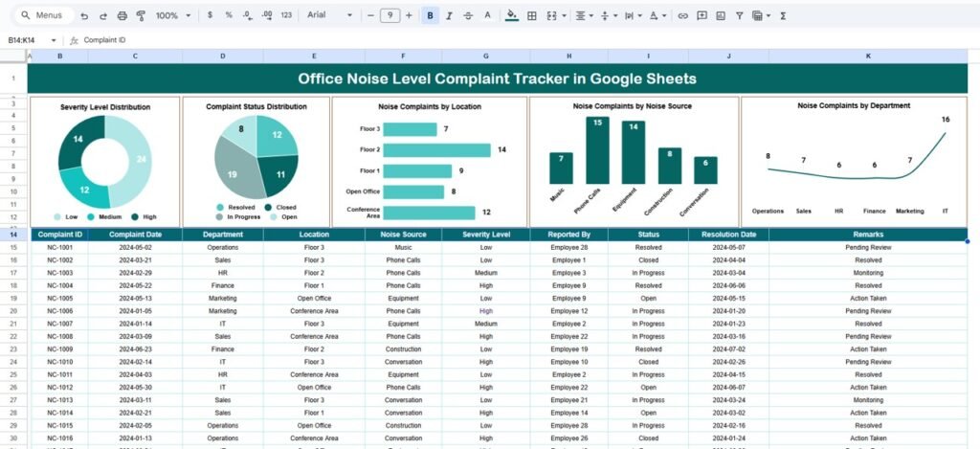980x449 pixels.
Task: Open the Arial font family dropdown
Action: (x=329, y=15)
